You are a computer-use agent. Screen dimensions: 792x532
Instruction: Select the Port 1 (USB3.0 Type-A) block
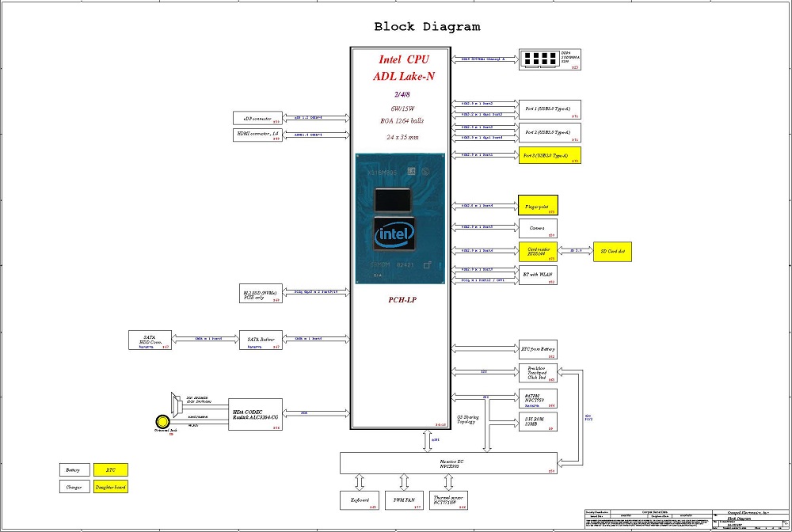[550, 109]
